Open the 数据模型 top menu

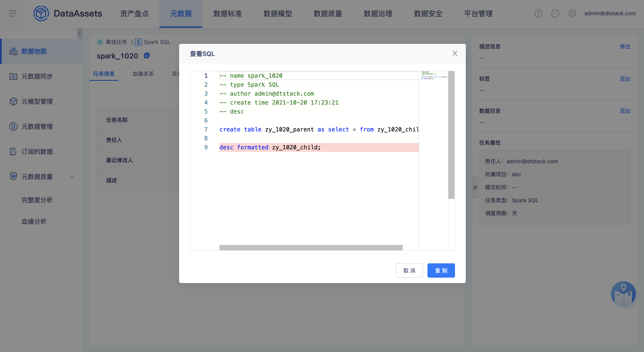point(277,13)
